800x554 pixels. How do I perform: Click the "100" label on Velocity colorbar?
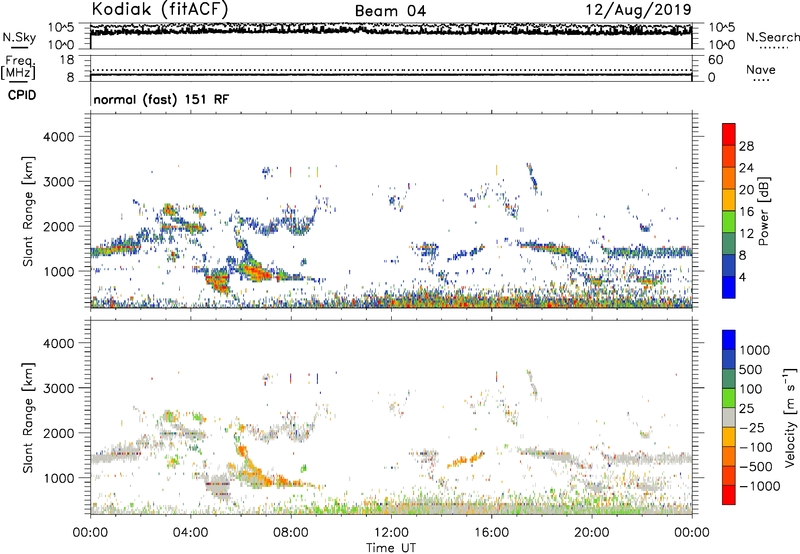coord(753,389)
